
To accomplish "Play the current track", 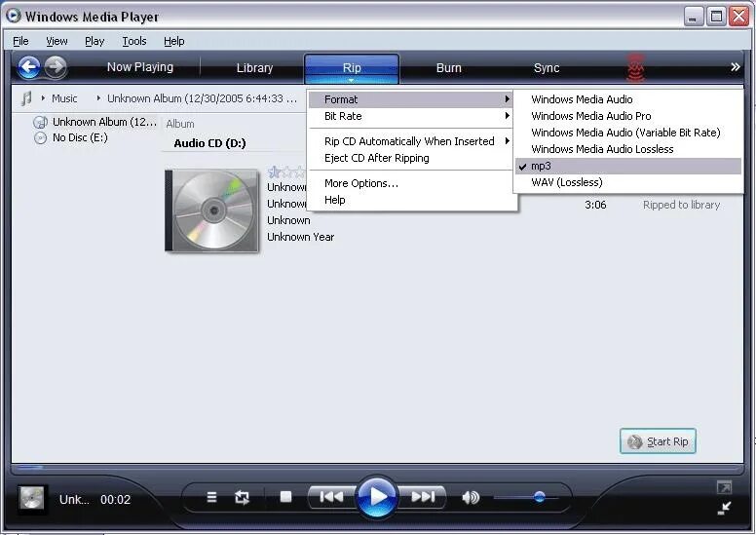I will coord(377,496).
